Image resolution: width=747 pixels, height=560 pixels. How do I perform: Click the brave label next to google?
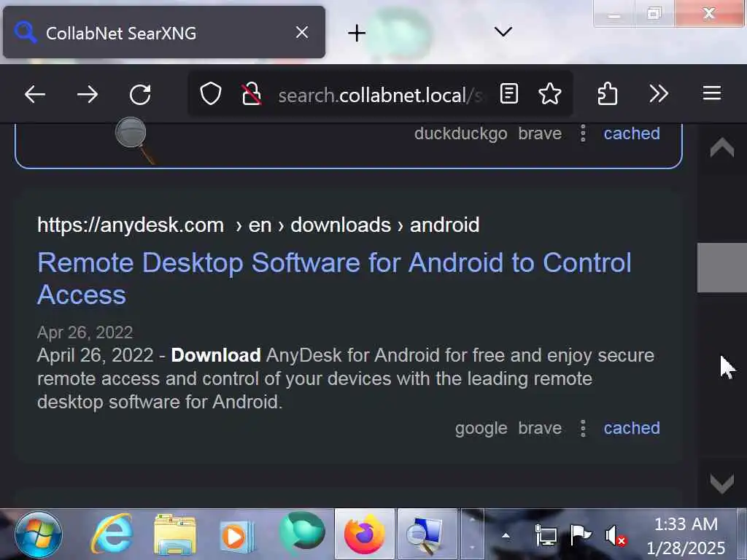coord(540,428)
